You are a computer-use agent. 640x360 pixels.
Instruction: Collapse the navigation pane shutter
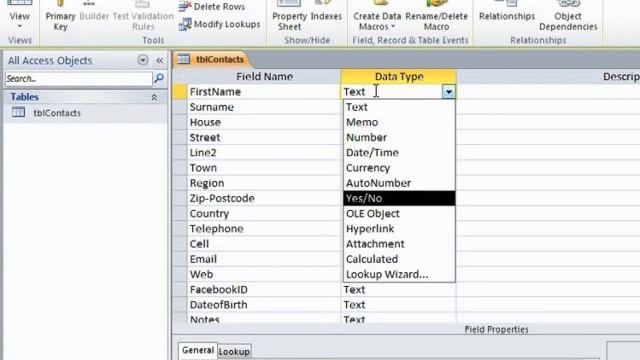tap(160, 61)
